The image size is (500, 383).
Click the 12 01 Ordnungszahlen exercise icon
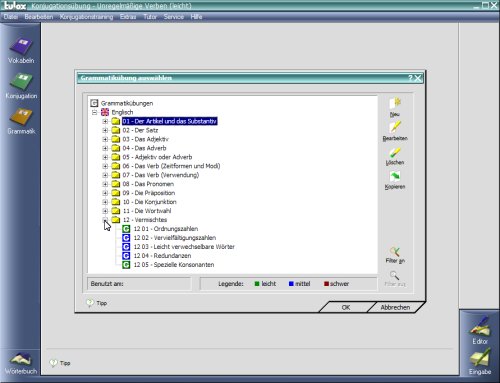(126, 229)
